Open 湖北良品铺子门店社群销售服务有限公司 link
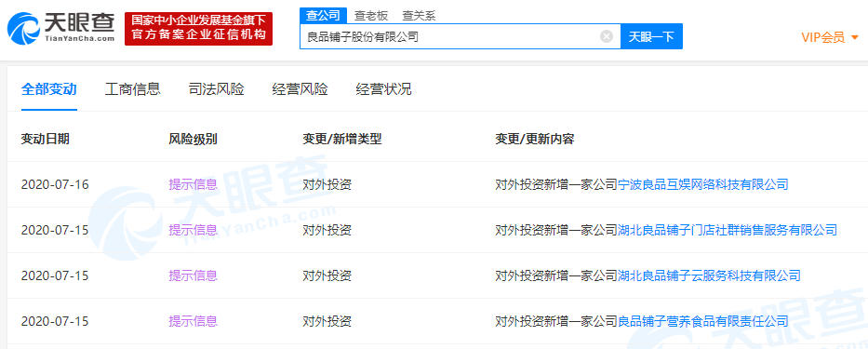 (727, 229)
